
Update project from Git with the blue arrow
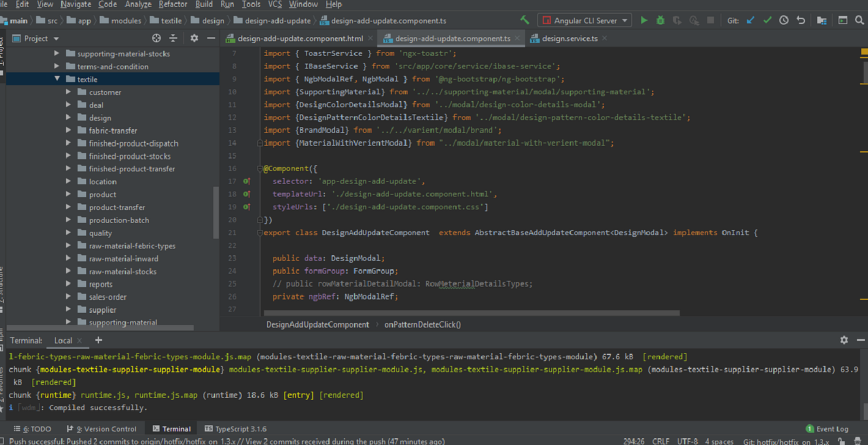click(x=750, y=20)
